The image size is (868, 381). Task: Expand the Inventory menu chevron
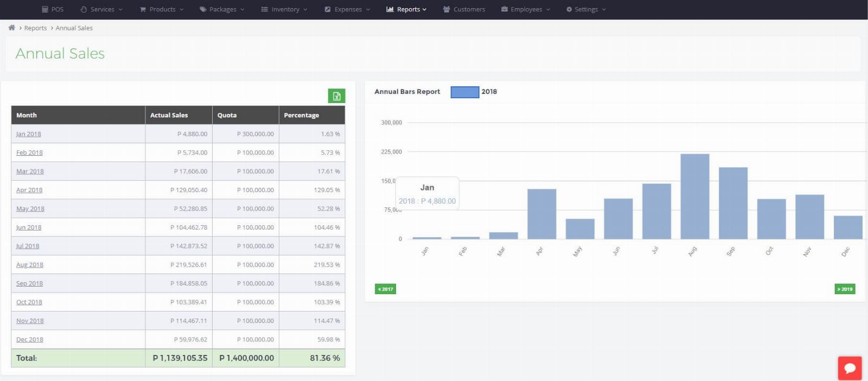coord(305,9)
